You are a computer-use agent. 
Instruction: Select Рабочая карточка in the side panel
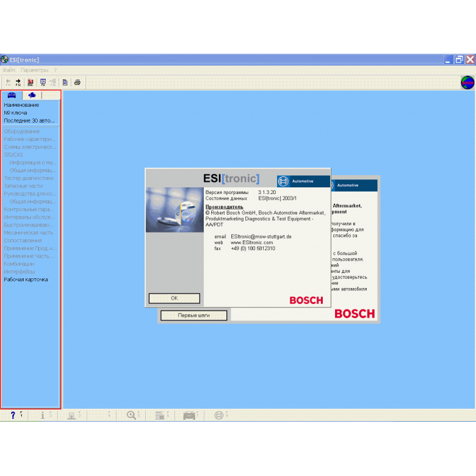point(26,279)
